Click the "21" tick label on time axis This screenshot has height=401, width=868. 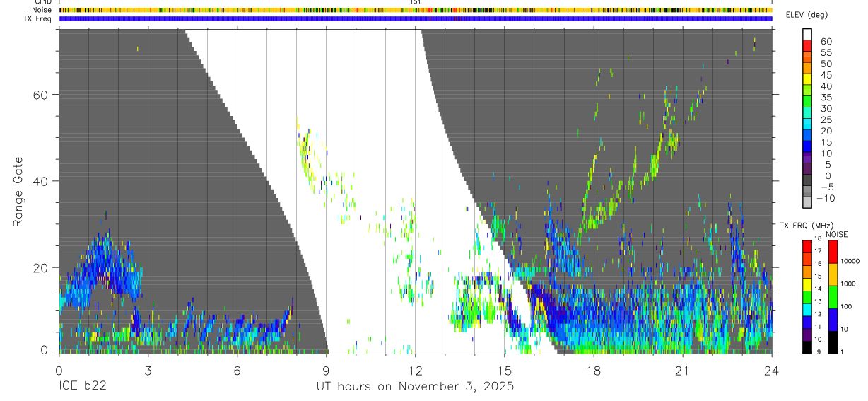coord(682,371)
